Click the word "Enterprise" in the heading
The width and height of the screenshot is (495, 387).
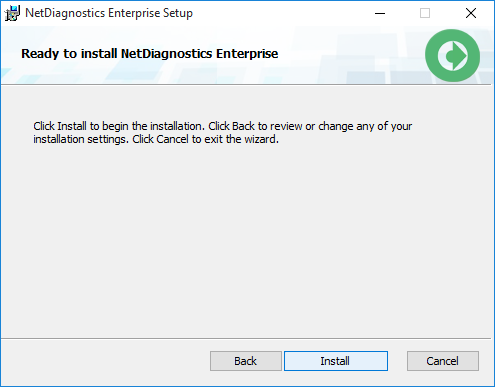click(247, 54)
